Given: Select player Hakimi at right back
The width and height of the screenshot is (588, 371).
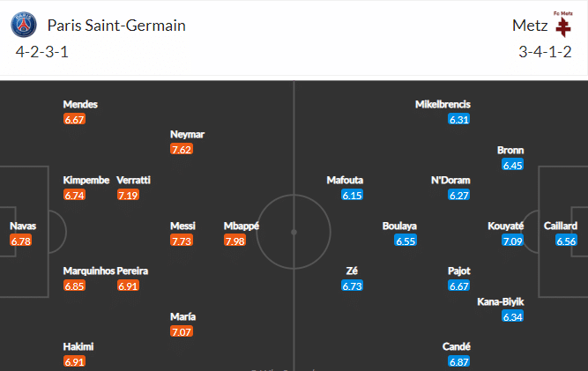Looking at the screenshot, I should point(79,347).
